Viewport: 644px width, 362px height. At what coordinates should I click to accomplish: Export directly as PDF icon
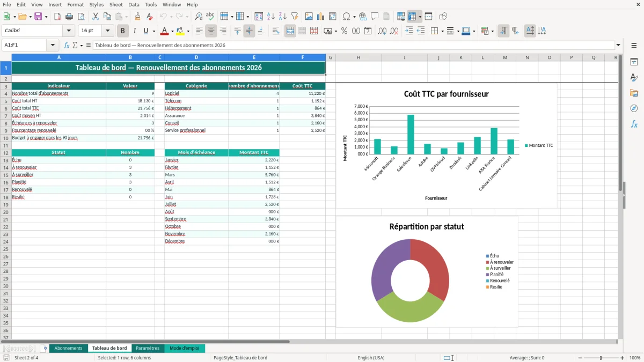pos(57,17)
